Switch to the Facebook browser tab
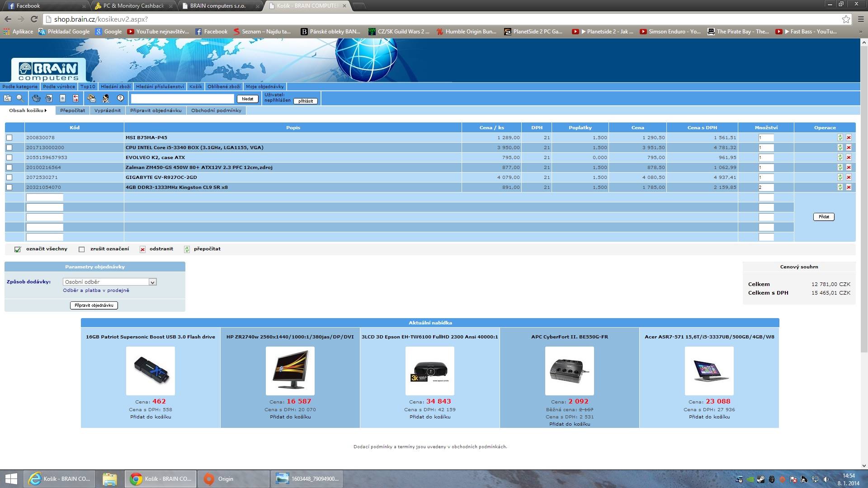The image size is (868, 488). point(45,6)
